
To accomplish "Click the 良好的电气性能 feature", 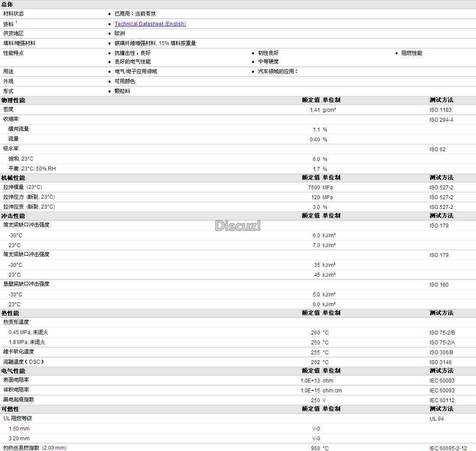I will click(132, 62).
